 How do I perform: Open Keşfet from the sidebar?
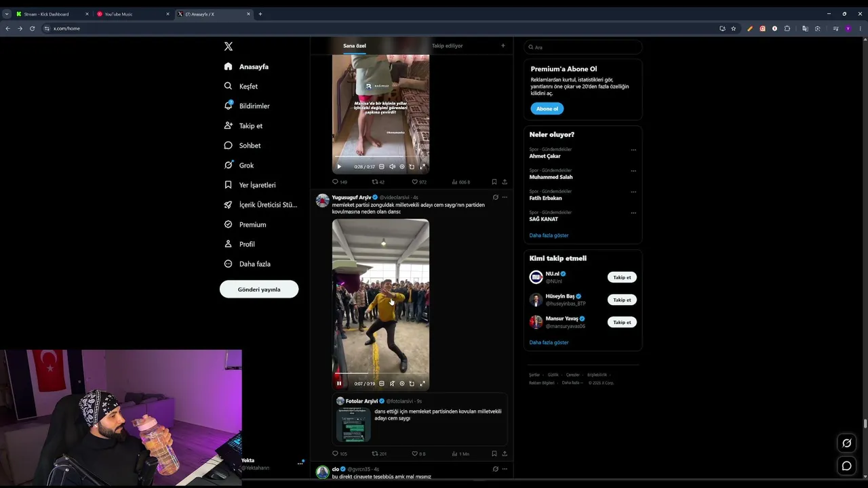[x=241, y=86]
